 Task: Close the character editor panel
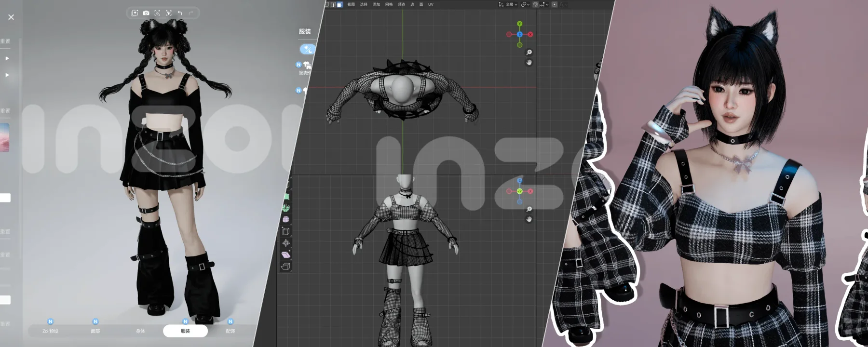(11, 17)
